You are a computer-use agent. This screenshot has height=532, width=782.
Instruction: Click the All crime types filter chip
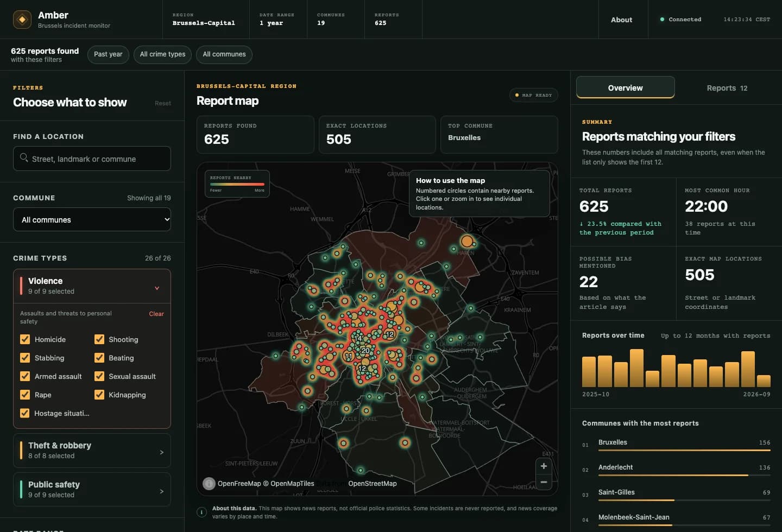coord(162,54)
